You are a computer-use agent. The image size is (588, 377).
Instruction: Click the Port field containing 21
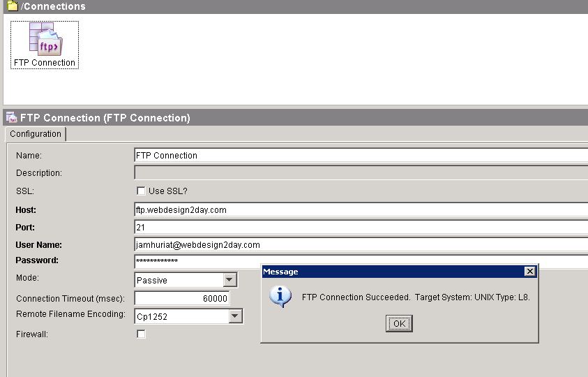361,227
